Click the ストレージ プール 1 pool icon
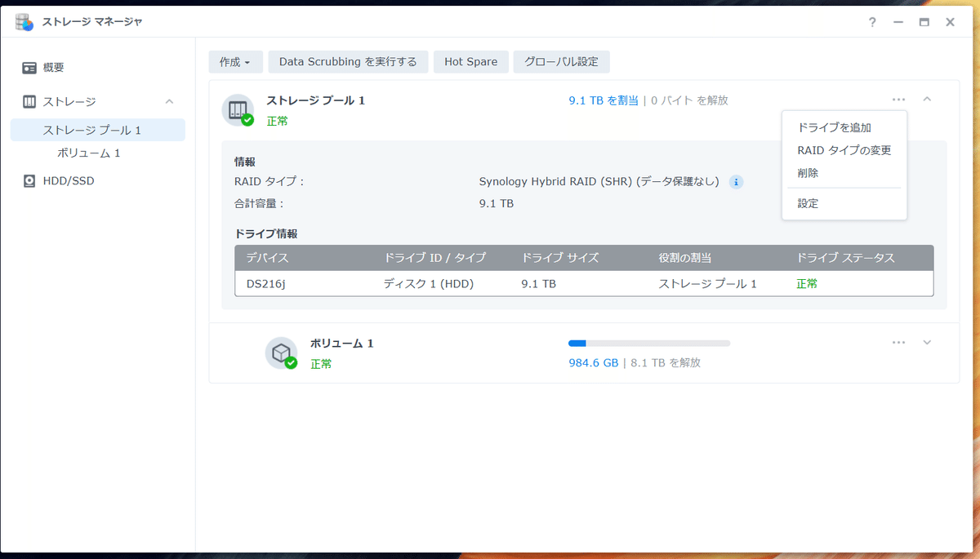Screen dimensions: 980x559 238,110
